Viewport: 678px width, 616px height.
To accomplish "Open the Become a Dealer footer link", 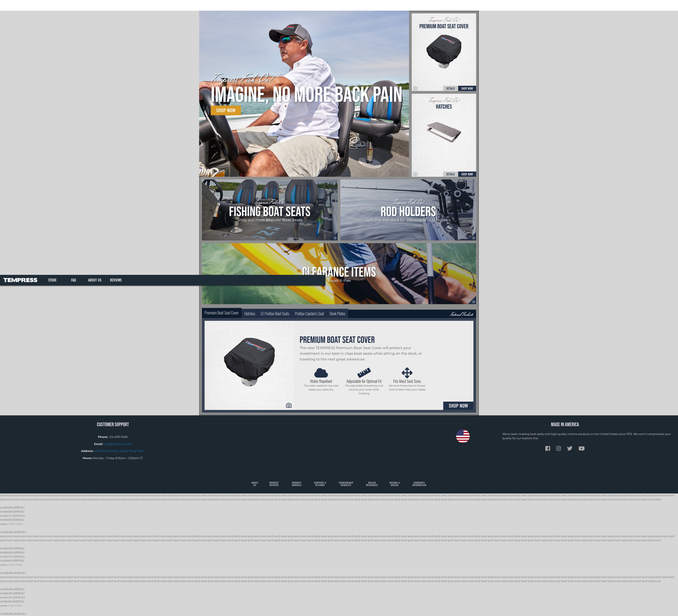I will pos(394,484).
